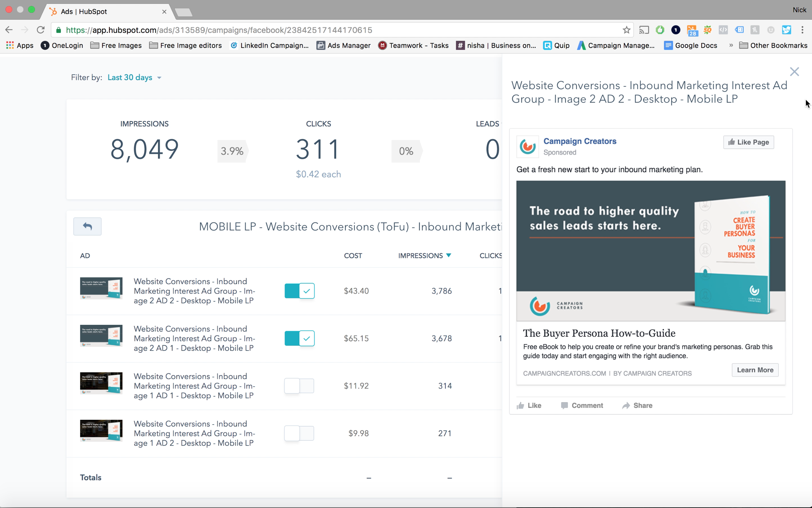Viewport: 812px width, 508px height.
Task: Enable the toggle for Image 1 AD 2 ad
Action: click(299, 433)
